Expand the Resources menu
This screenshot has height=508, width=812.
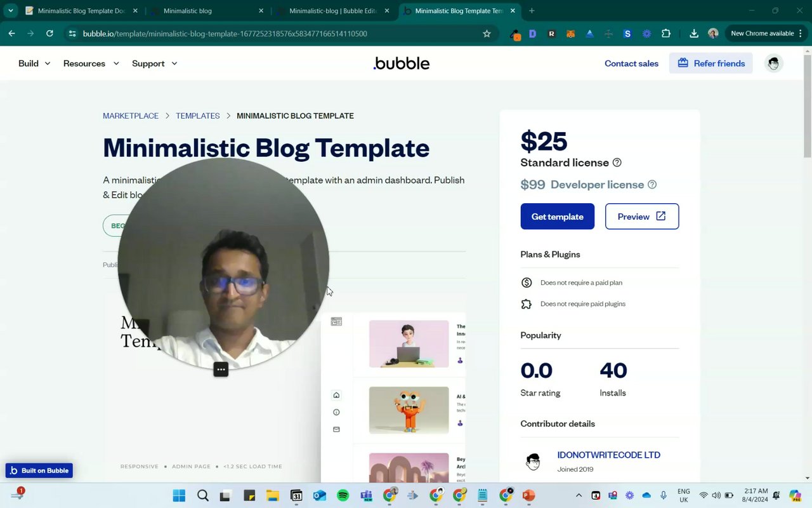[91, 63]
